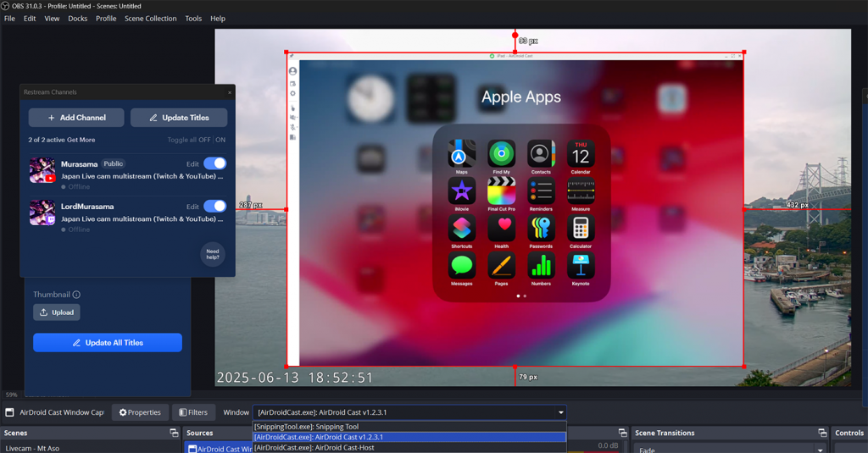The image size is (868, 453).
Task: Open the Passwords app icon
Action: coord(541,228)
